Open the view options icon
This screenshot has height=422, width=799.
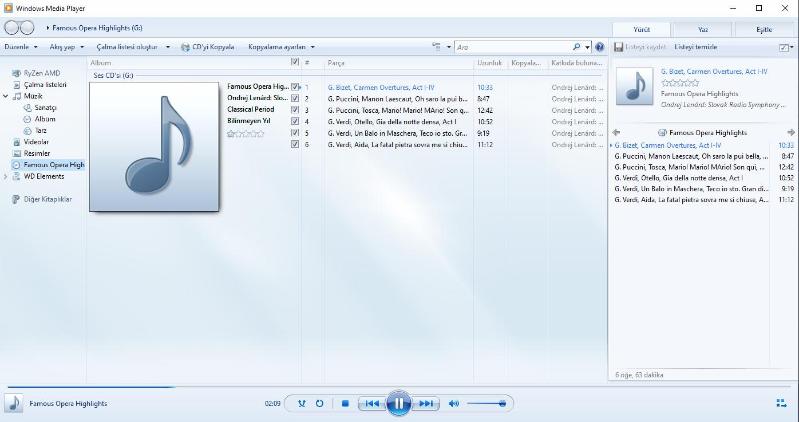436,47
